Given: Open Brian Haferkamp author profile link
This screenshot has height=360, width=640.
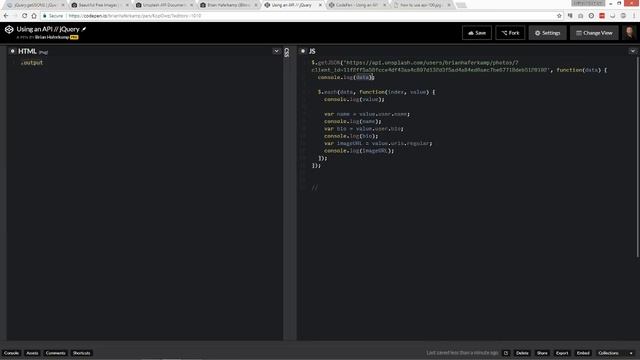Looking at the screenshot, I should click(x=52, y=37).
